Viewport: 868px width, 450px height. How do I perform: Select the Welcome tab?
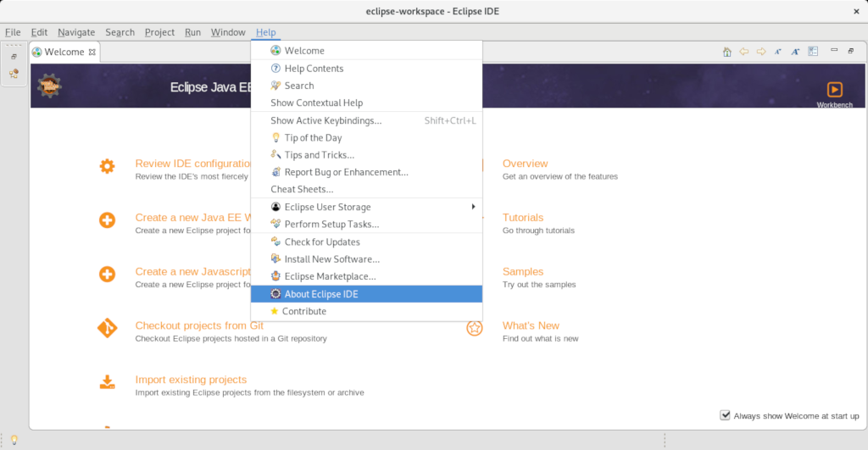tap(64, 52)
